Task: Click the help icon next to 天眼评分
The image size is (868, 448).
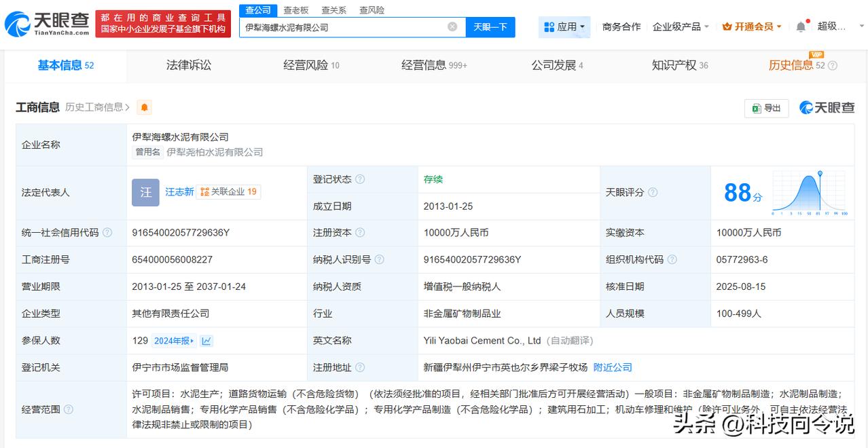Action: coord(653,193)
